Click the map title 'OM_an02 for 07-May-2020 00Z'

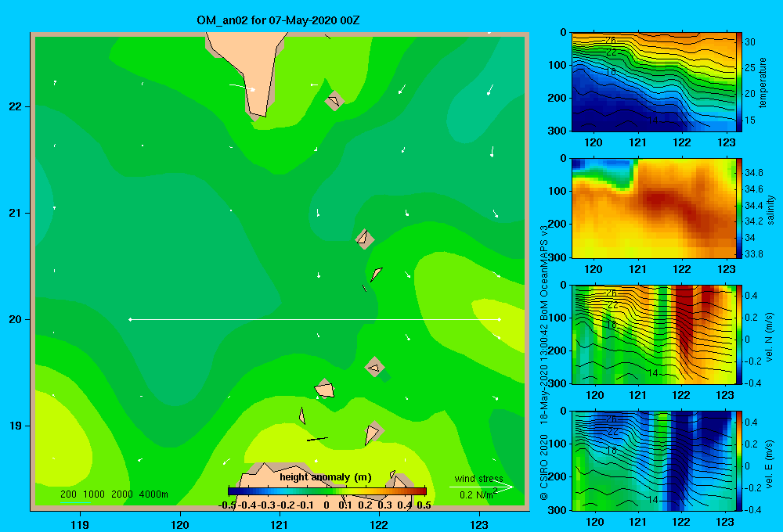278,20
